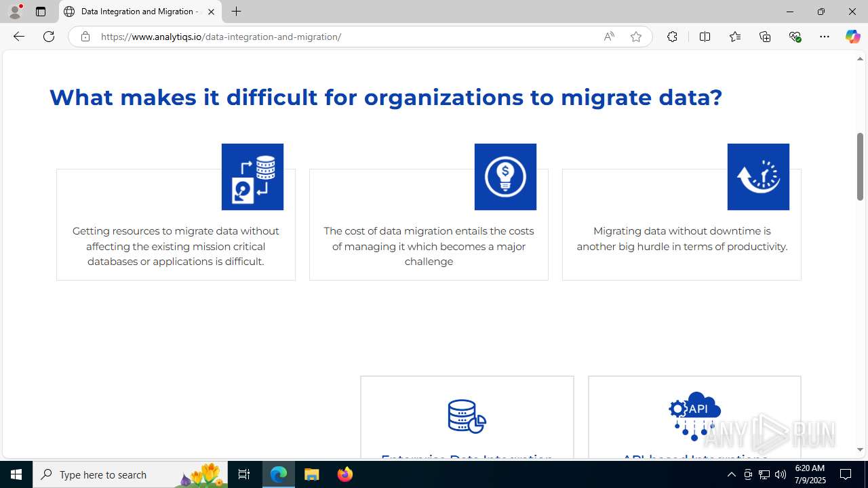The image size is (868, 488).
Task: Open the clock showing 6:20 AM
Action: (x=809, y=474)
